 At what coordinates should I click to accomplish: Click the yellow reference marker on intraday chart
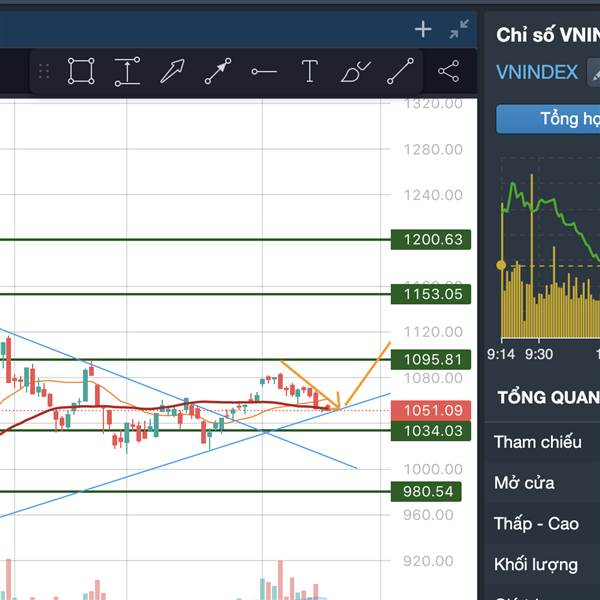tap(501, 265)
